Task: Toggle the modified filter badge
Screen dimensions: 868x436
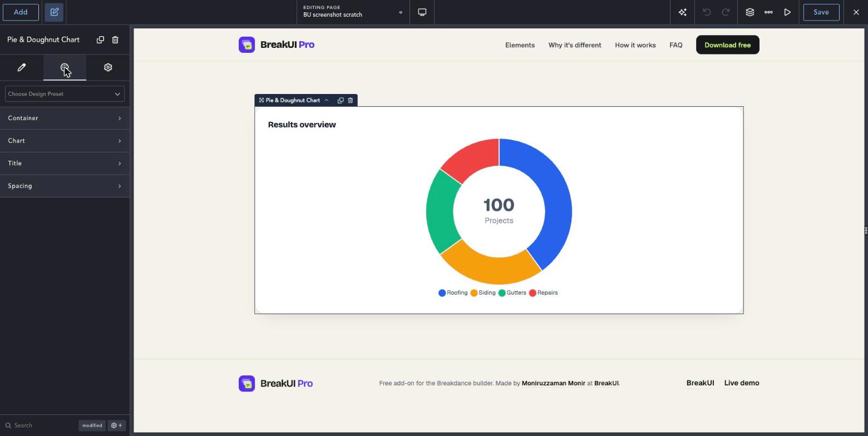Action: pyautogui.click(x=92, y=425)
